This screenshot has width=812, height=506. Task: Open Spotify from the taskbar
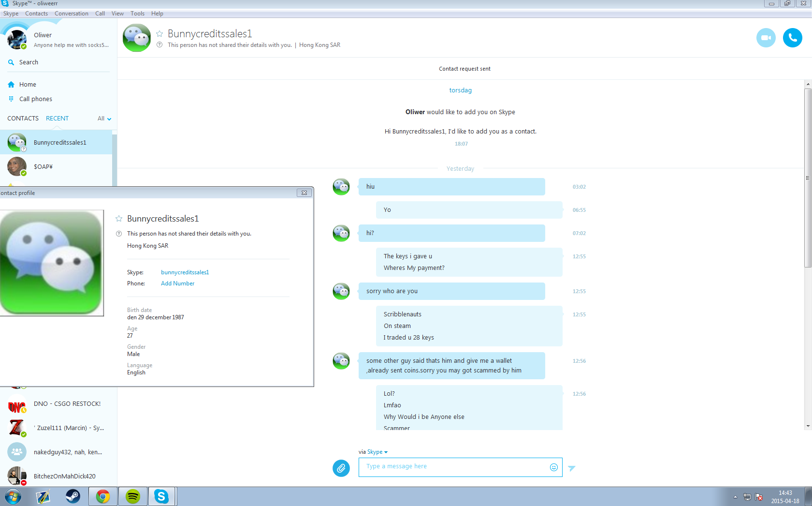(133, 496)
